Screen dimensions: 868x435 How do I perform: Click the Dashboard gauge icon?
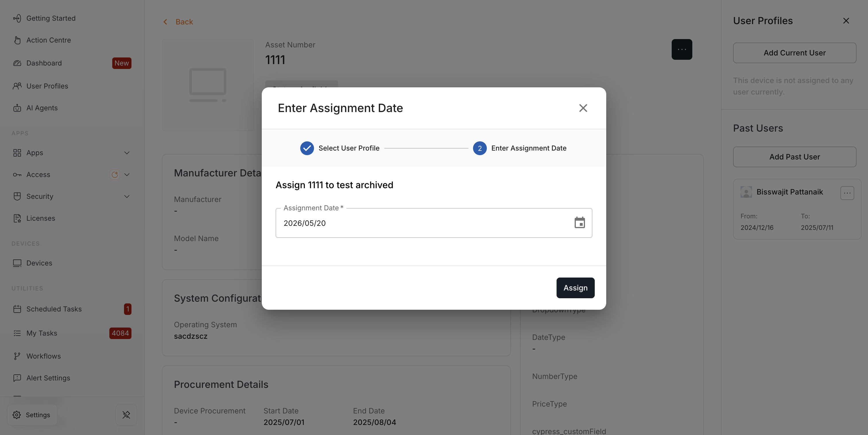[x=17, y=63]
